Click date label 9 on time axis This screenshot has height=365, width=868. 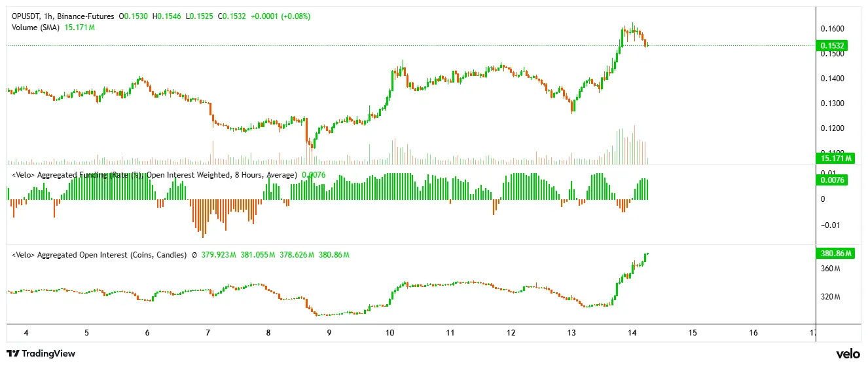[329, 333]
